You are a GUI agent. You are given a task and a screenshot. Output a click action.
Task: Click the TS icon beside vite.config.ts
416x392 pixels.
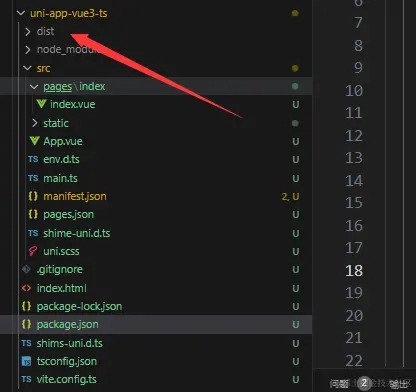(x=26, y=379)
